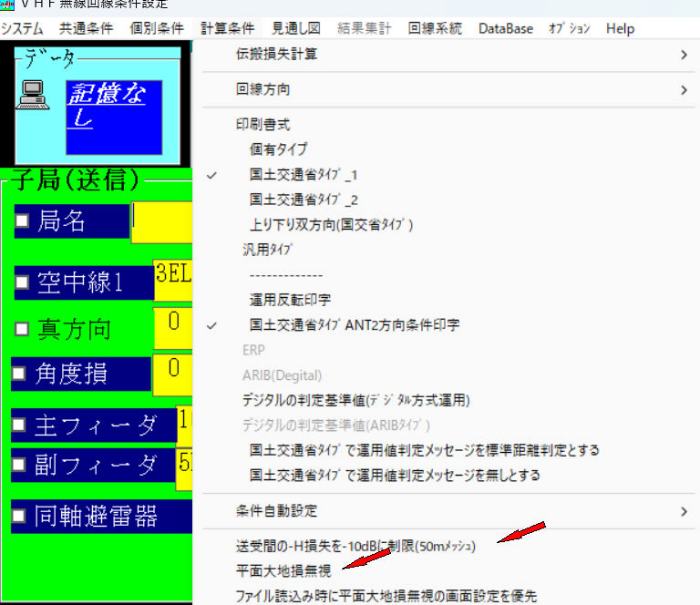Open the 共通条件 menu
This screenshot has width=700, height=605.
coord(87,28)
